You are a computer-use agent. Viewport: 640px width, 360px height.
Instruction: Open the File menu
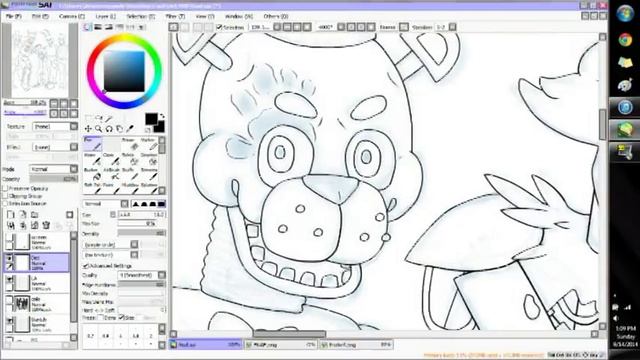[13, 16]
